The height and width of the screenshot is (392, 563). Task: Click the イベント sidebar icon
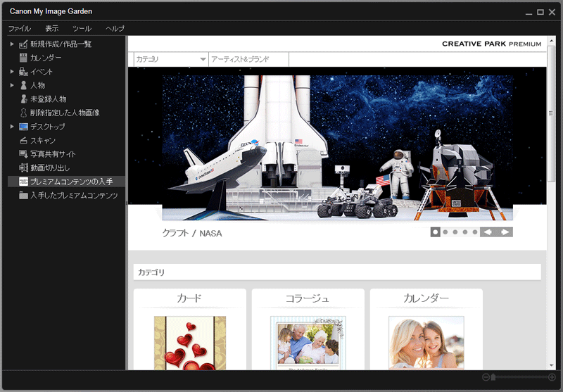pos(23,72)
